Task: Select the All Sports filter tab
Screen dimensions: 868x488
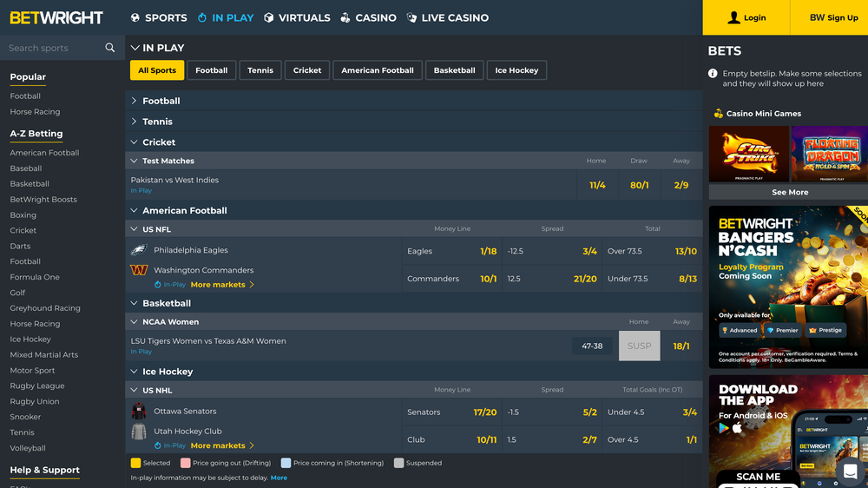Action: tap(157, 70)
